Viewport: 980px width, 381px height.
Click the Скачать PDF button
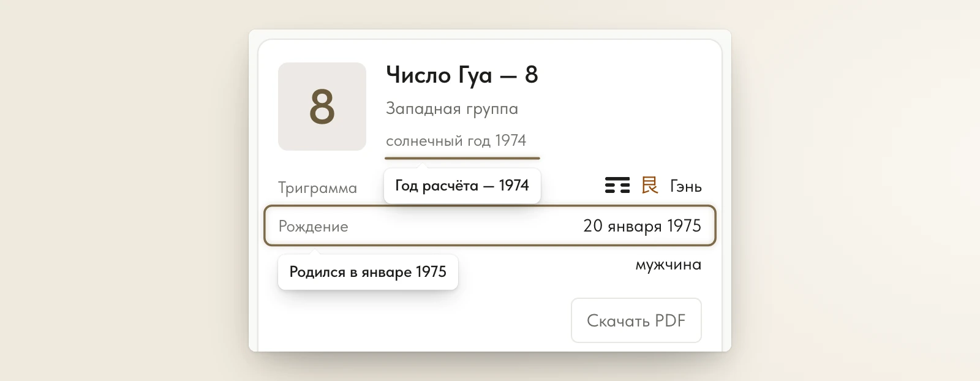click(636, 320)
